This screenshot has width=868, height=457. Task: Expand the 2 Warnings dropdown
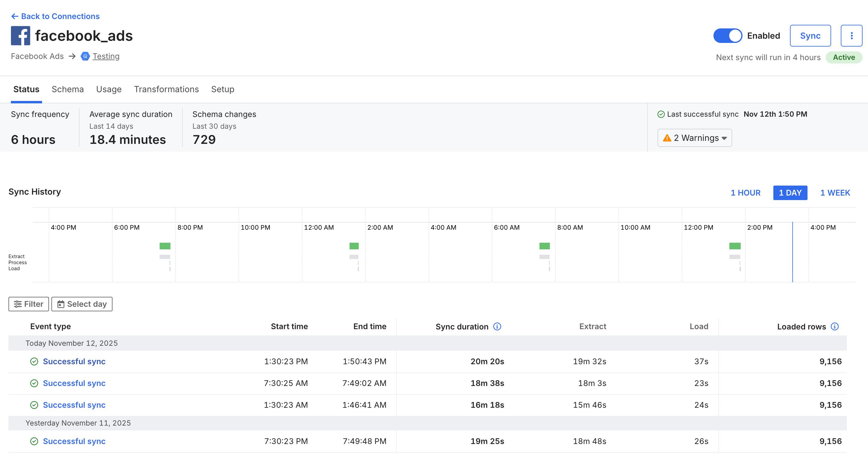coord(694,138)
